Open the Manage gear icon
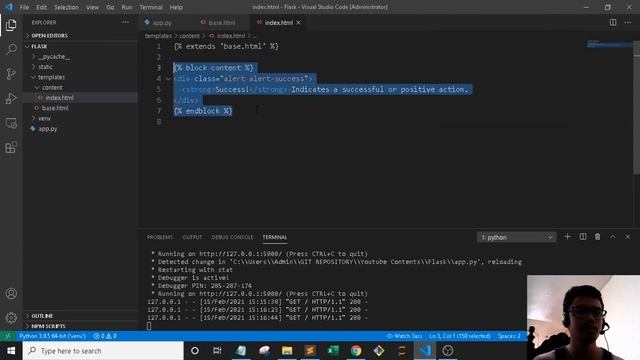Image resolution: width=640 pixels, height=360 pixels. coord(11,317)
